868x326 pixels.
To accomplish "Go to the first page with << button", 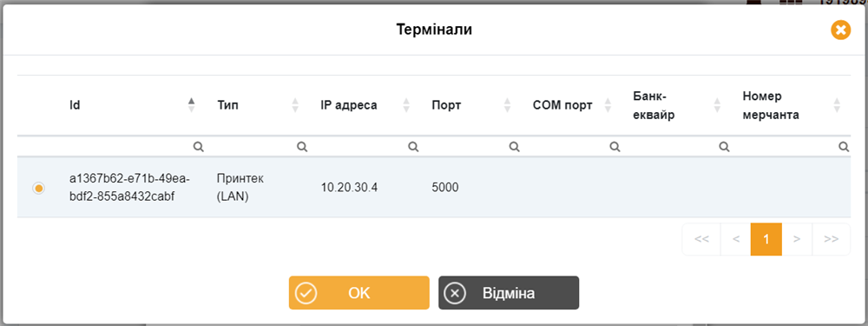I will pos(701,239).
